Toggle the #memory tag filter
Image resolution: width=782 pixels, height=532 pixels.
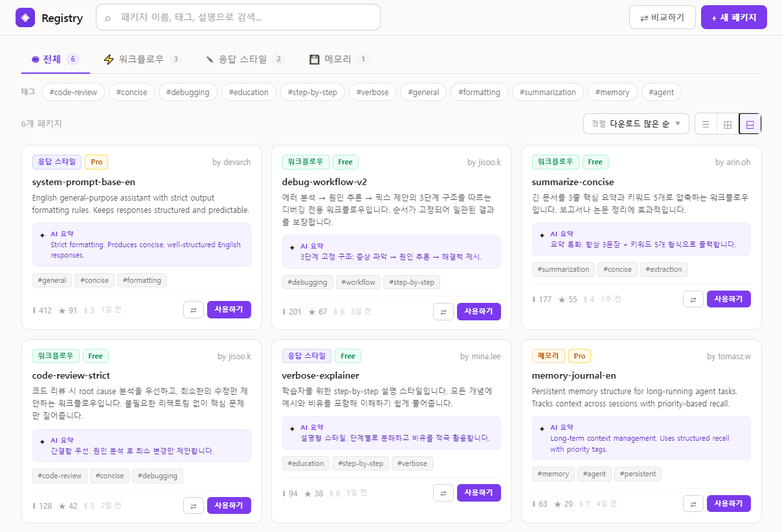click(612, 92)
